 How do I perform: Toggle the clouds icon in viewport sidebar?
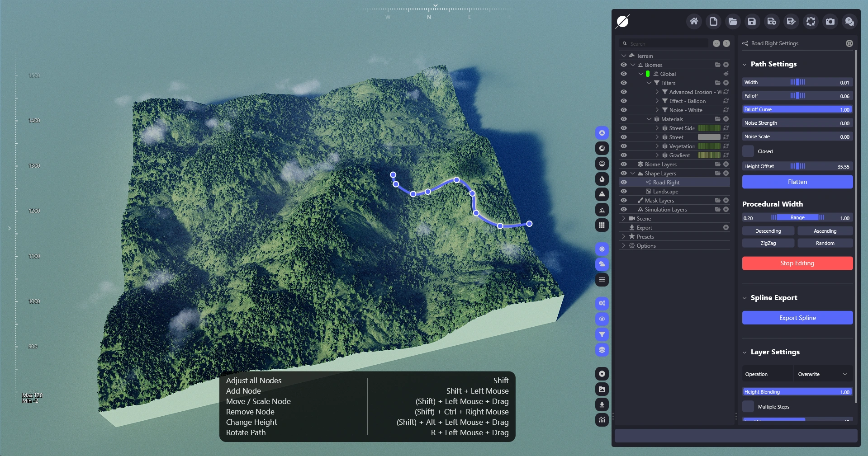click(x=602, y=264)
